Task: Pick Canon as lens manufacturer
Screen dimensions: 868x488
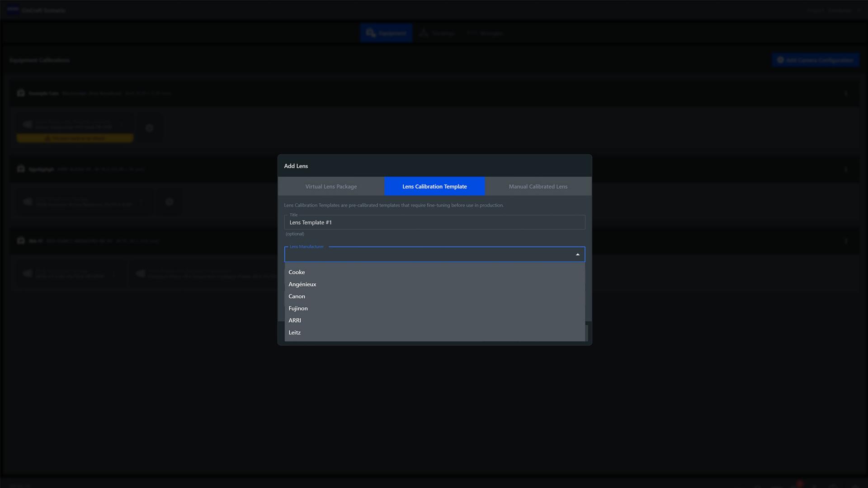Action: (x=434, y=296)
